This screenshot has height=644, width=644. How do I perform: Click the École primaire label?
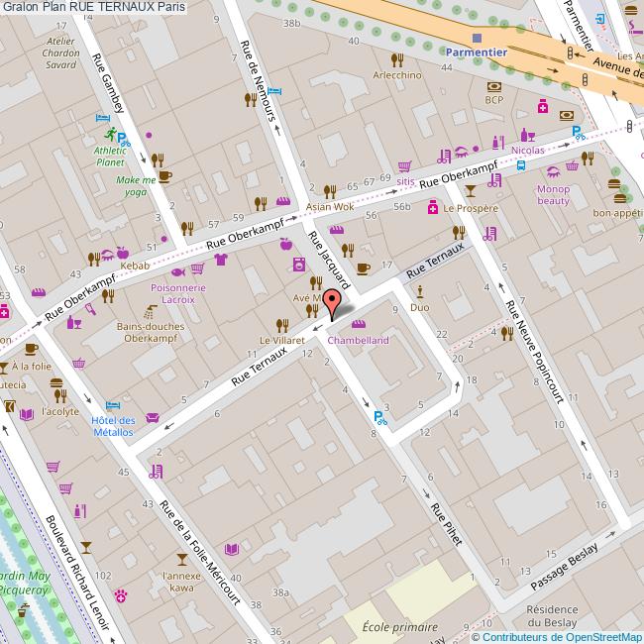tap(399, 626)
